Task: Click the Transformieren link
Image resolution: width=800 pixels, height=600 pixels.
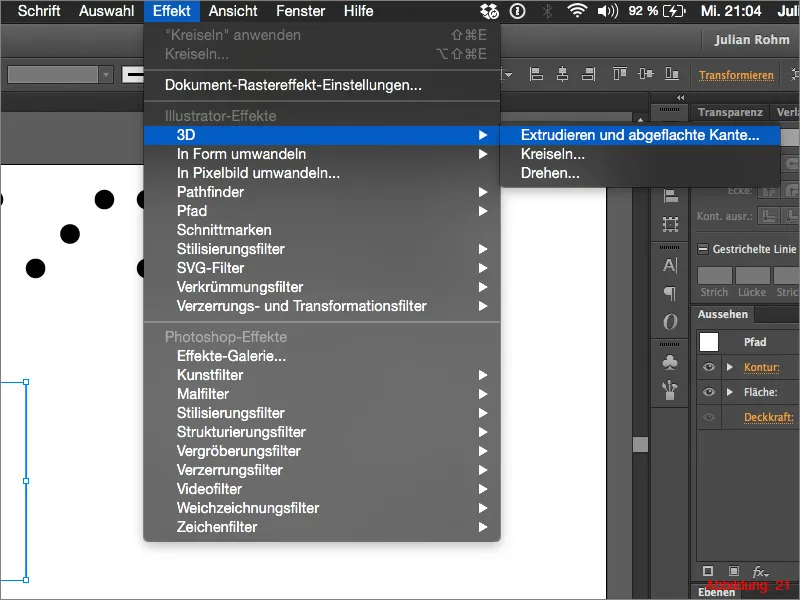Action: 736,76
